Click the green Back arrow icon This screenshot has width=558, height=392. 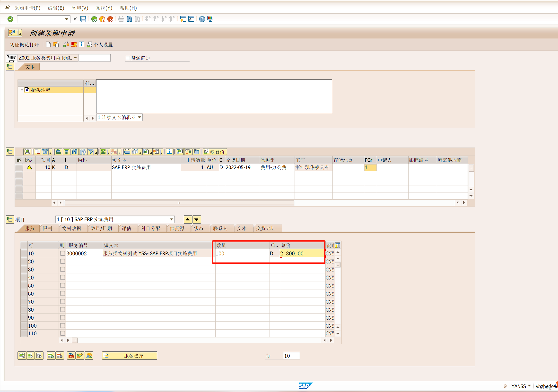pyautogui.click(x=94, y=19)
